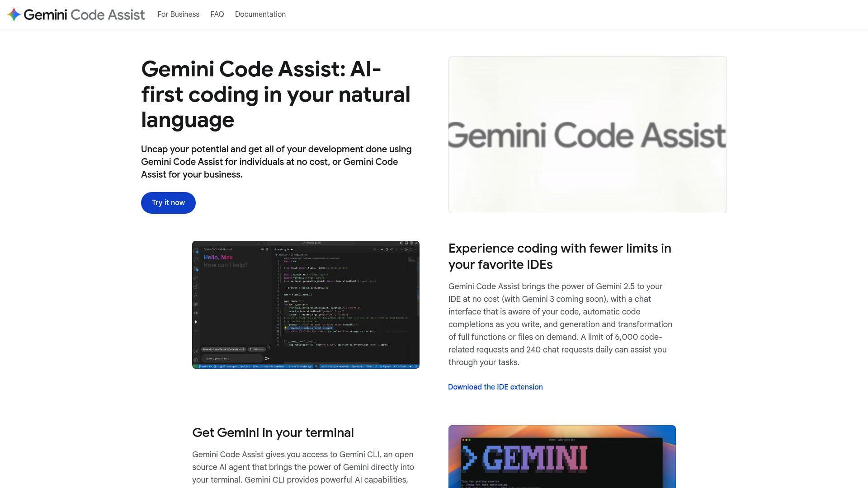
Task: Click the Source Control icon
Action: click(195, 267)
